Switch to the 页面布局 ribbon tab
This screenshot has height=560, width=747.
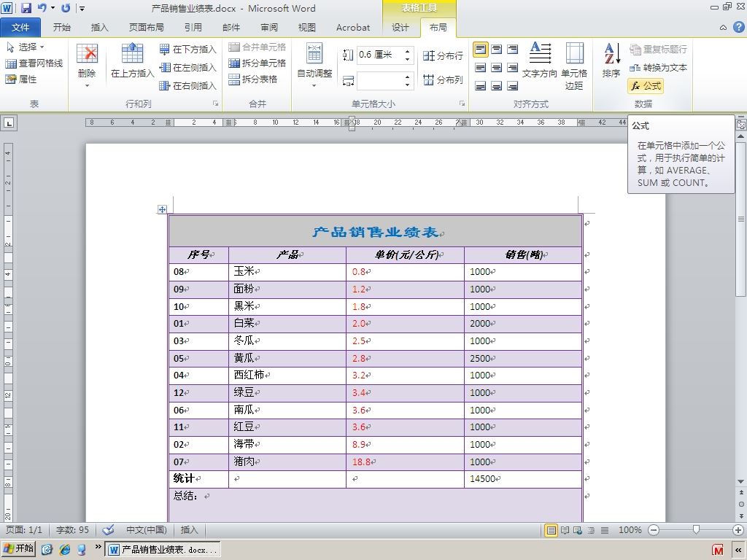146,28
